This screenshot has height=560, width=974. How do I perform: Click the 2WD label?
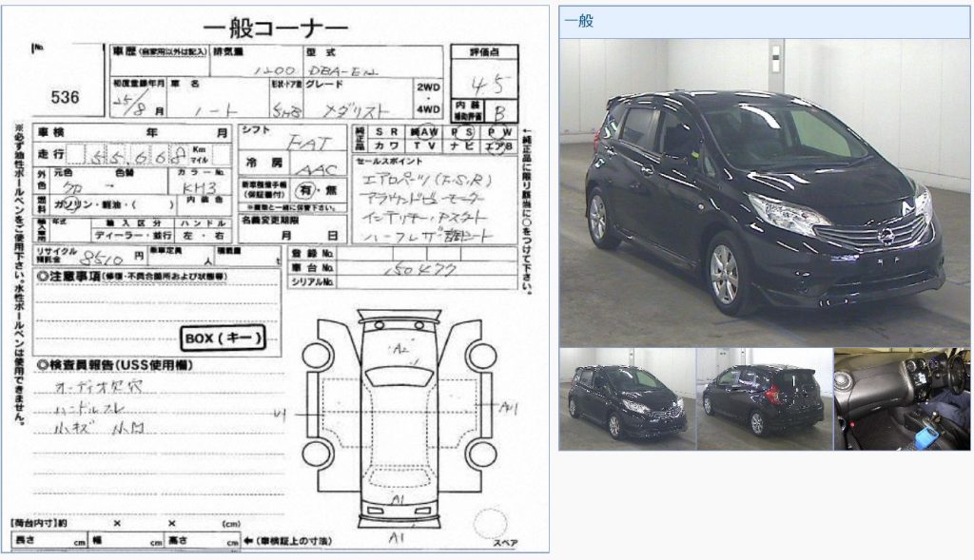tap(428, 87)
